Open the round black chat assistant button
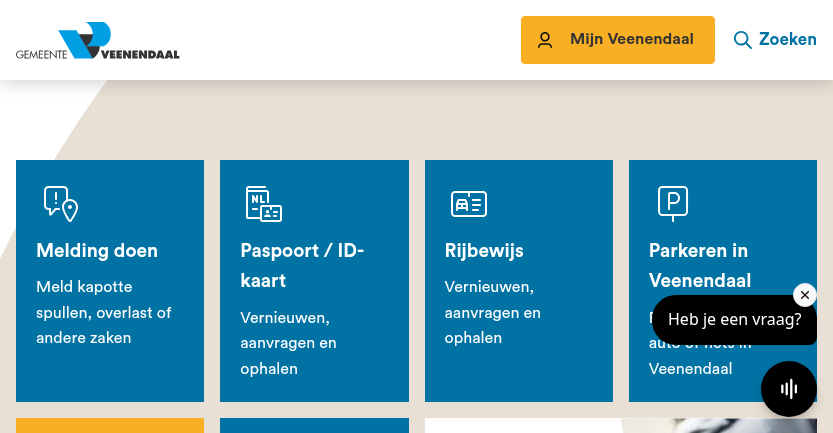The height and width of the screenshot is (433, 833). coord(789,389)
